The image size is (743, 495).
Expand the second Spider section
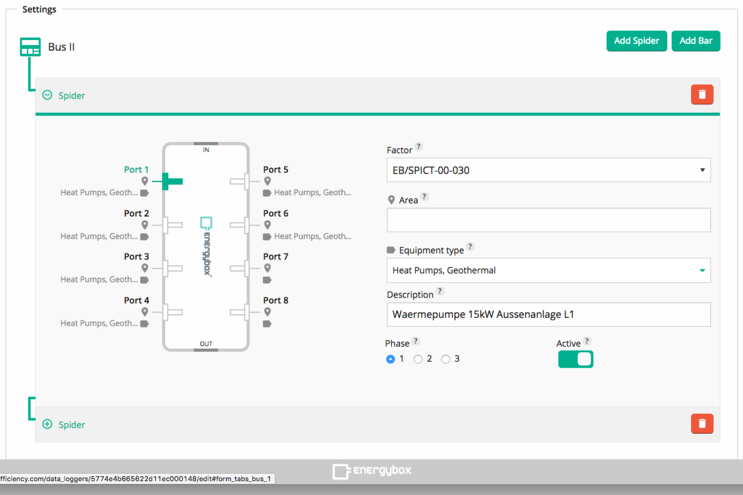(47, 424)
